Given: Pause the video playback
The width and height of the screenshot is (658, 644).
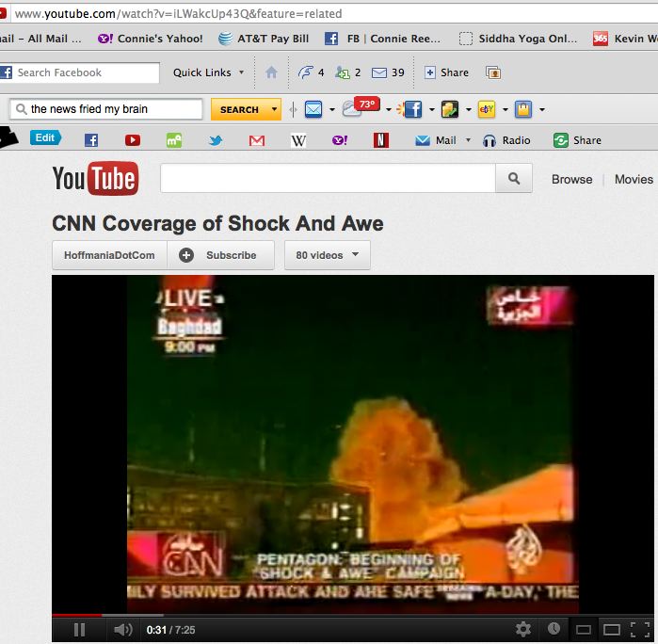Looking at the screenshot, I should coord(79,629).
